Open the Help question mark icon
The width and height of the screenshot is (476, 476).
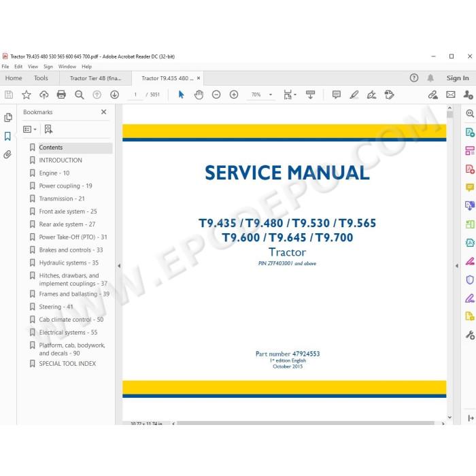pos(413,78)
